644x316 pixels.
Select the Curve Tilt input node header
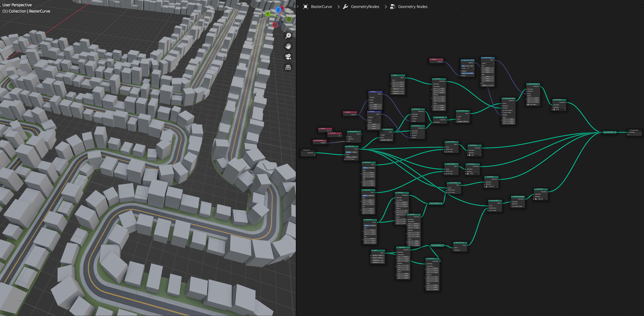tap(335, 133)
